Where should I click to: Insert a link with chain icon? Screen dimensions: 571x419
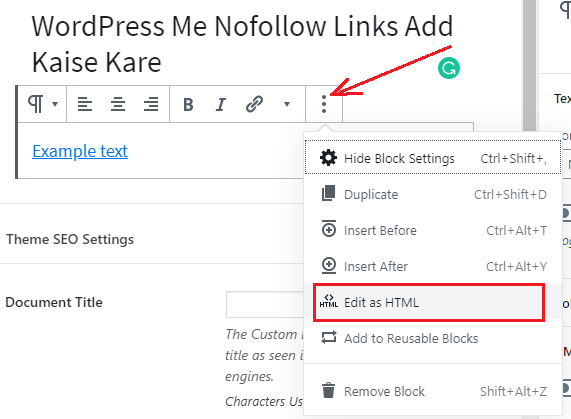[254, 104]
